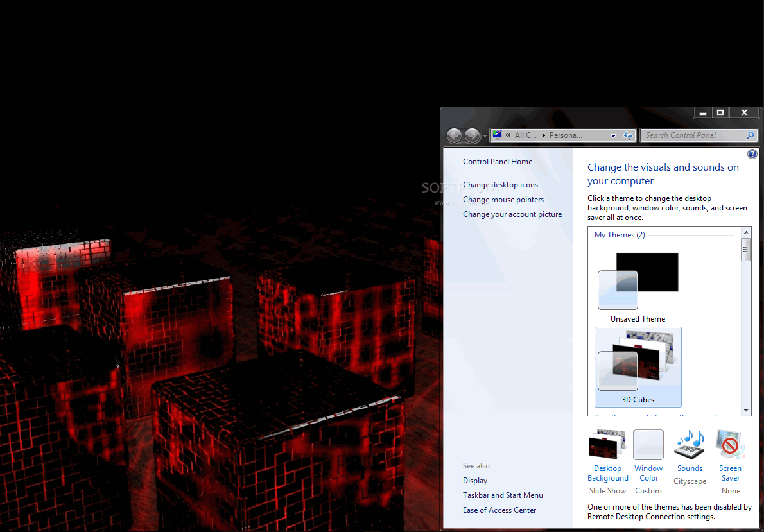The width and height of the screenshot is (764, 532).
Task: Click the Window Color text link
Action: point(648,473)
